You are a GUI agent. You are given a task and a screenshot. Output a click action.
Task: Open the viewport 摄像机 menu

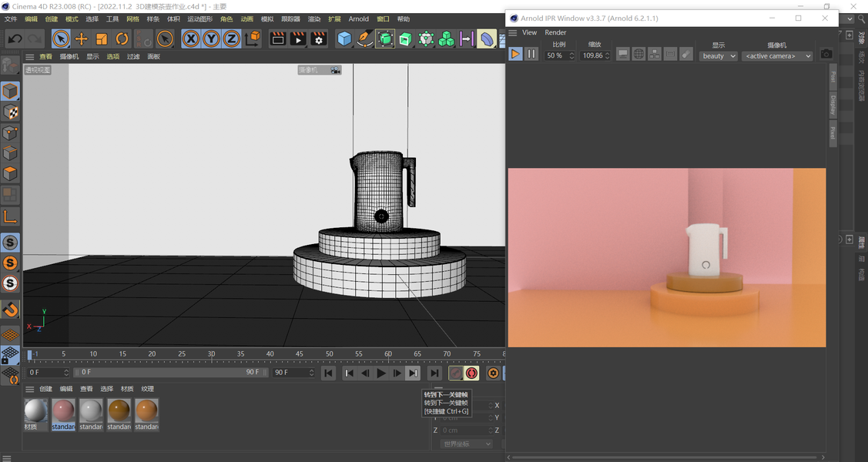pos(69,56)
